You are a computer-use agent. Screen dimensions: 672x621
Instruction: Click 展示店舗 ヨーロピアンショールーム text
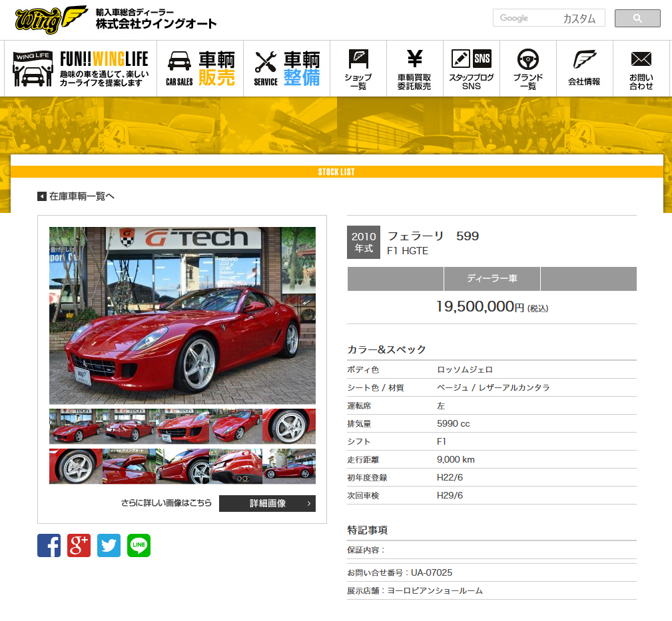415,590
